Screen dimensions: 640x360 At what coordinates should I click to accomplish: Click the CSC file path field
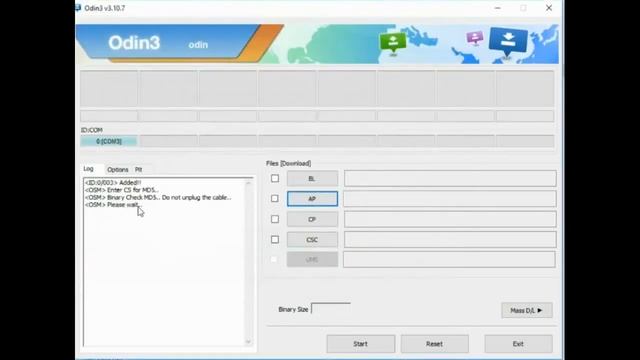450,240
